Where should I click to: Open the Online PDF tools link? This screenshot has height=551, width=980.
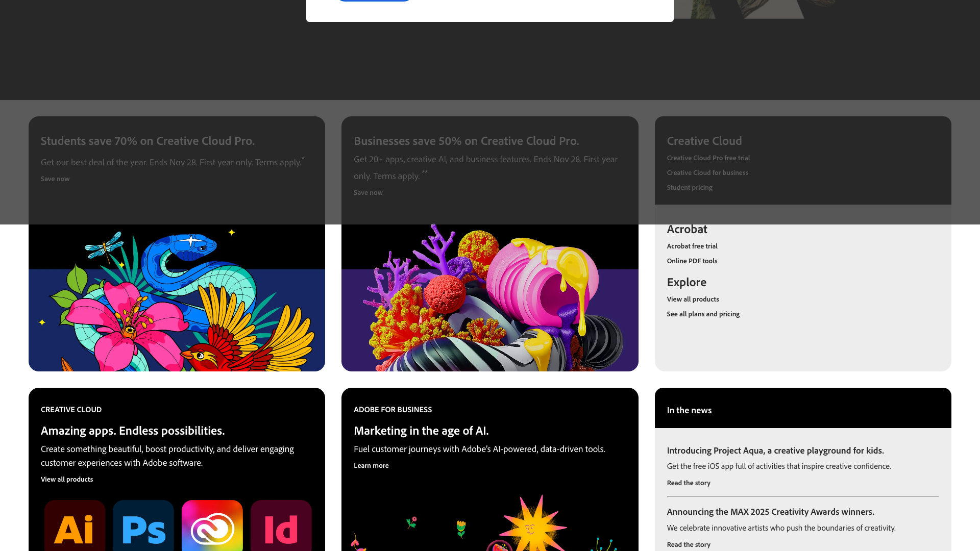click(692, 261)
